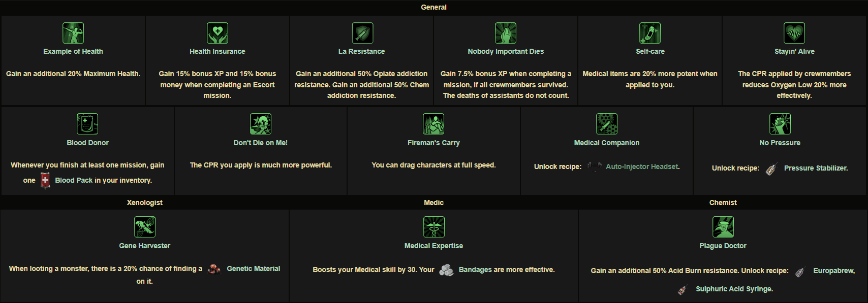Viewport: 868px width, 303px height.
Task: Select the Nobody Important Dies icon
Action: (506, 33)
